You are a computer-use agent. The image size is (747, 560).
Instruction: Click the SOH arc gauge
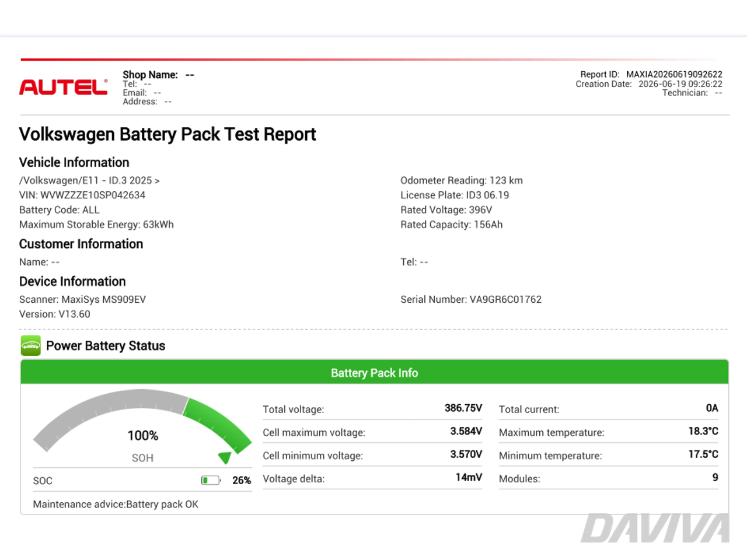coord(142,426)
